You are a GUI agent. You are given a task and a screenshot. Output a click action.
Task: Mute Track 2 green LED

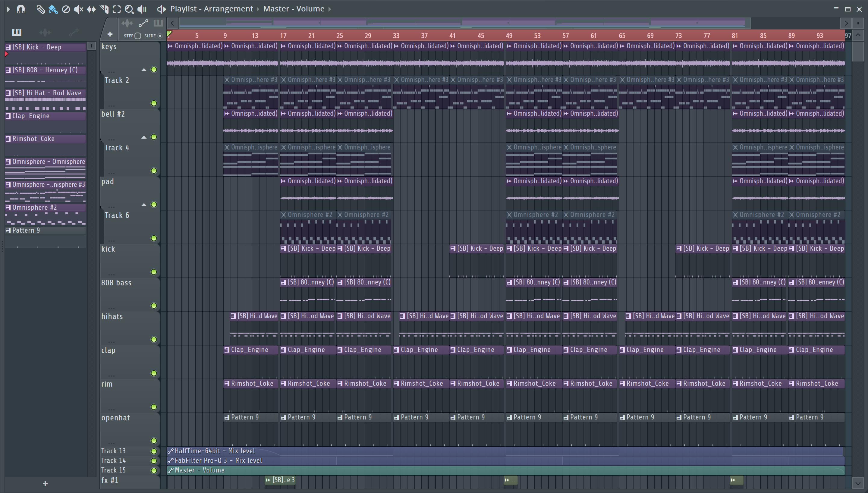[x=154, y=103]
